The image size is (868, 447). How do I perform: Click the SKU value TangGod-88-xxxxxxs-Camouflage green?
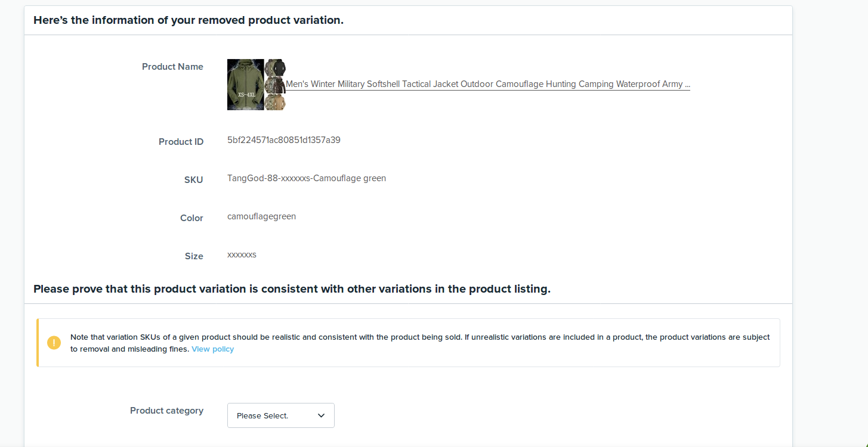pyautogui.click(x=307, y=178)
